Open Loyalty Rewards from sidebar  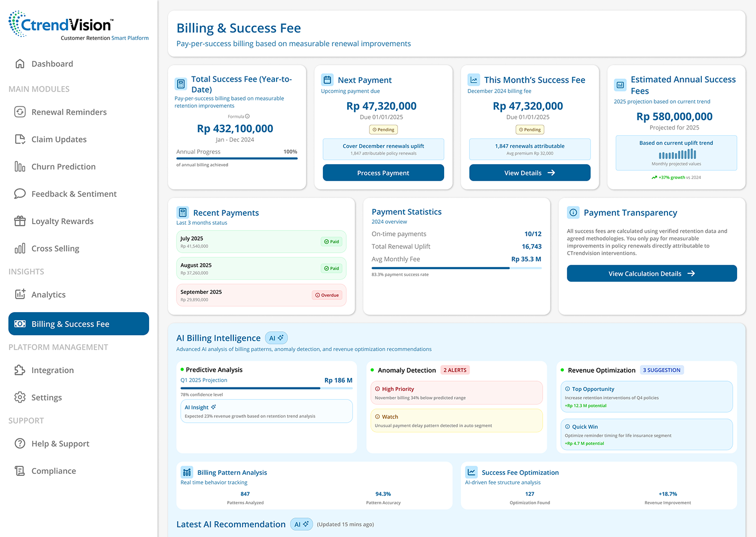pyautogui.click(x=62, y=222)
